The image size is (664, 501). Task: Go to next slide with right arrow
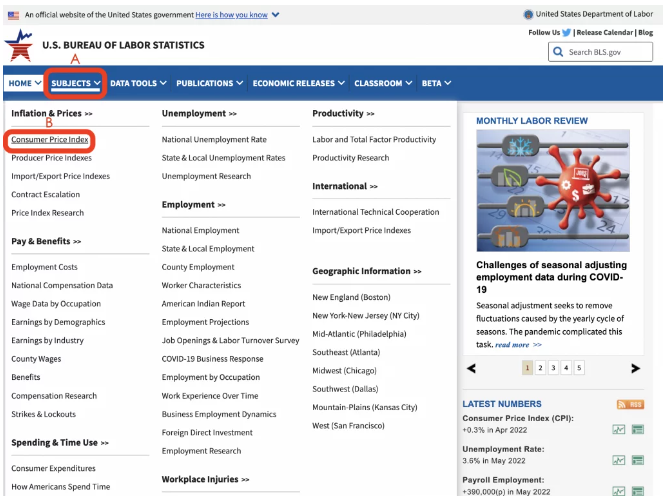tap(635, 368)
